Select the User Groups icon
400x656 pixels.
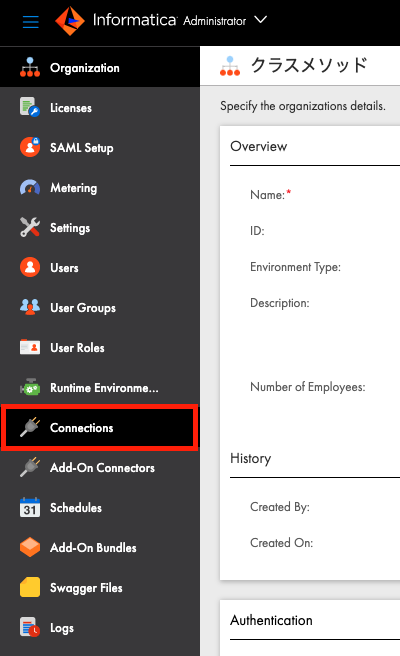(x=30, y=307)
